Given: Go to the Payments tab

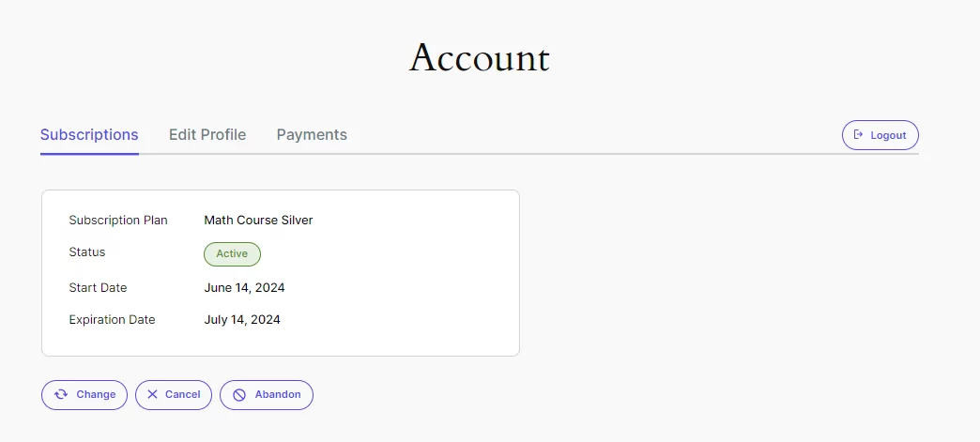Looking at the screenshot, I should pyautogui.click(x=312, y=134).
